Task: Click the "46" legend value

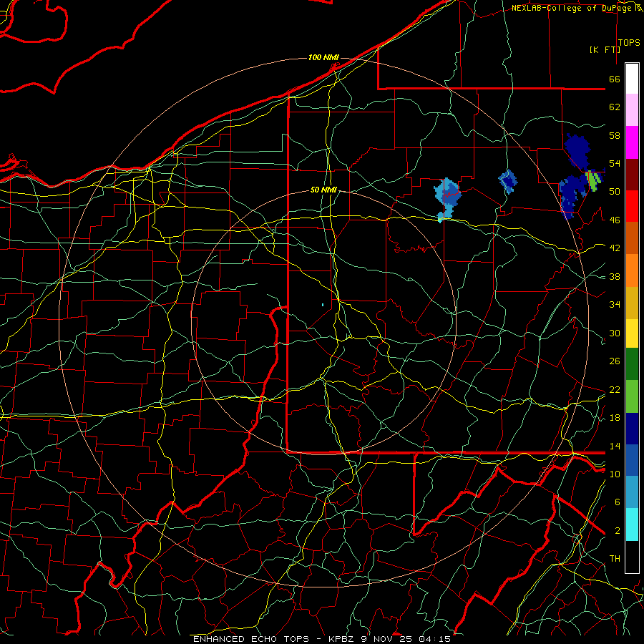Action: click(615, 220)
